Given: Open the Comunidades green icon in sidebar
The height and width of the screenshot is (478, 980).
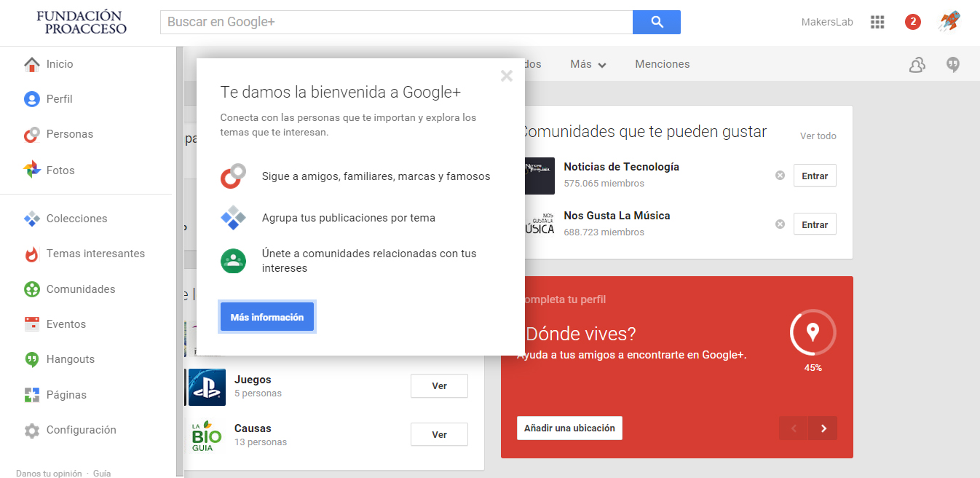Looking at the screenshot, I should click(31, 289).
